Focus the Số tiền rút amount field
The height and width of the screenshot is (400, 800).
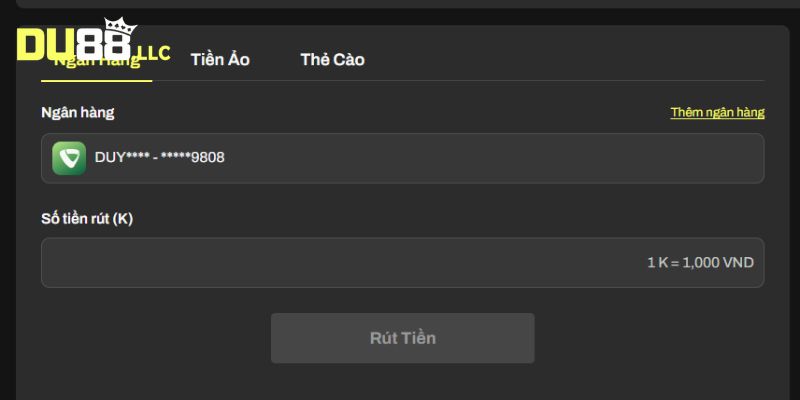[x=403, y=262]
